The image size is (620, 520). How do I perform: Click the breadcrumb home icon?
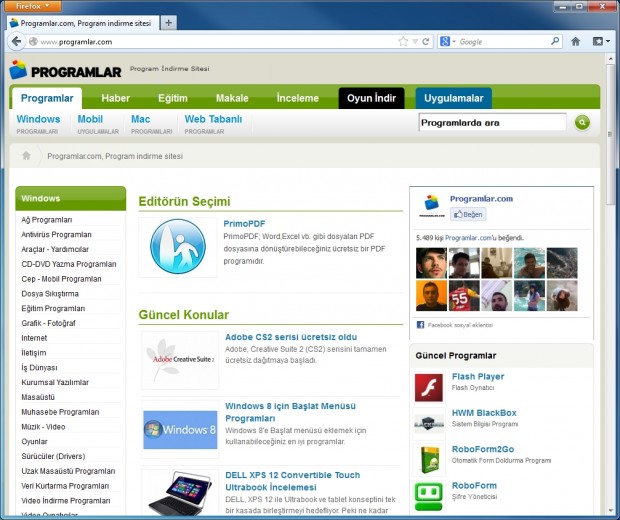[26, 155]
